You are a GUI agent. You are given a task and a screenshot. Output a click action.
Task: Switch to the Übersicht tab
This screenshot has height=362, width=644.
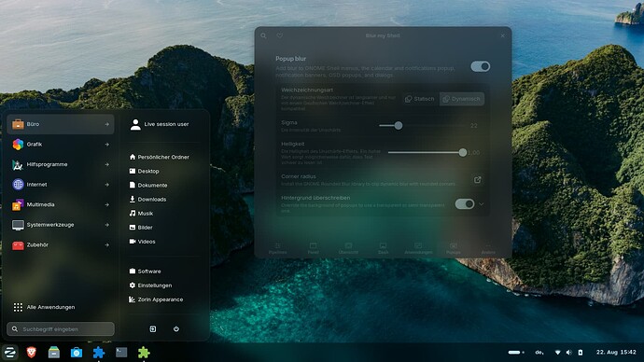348,248
